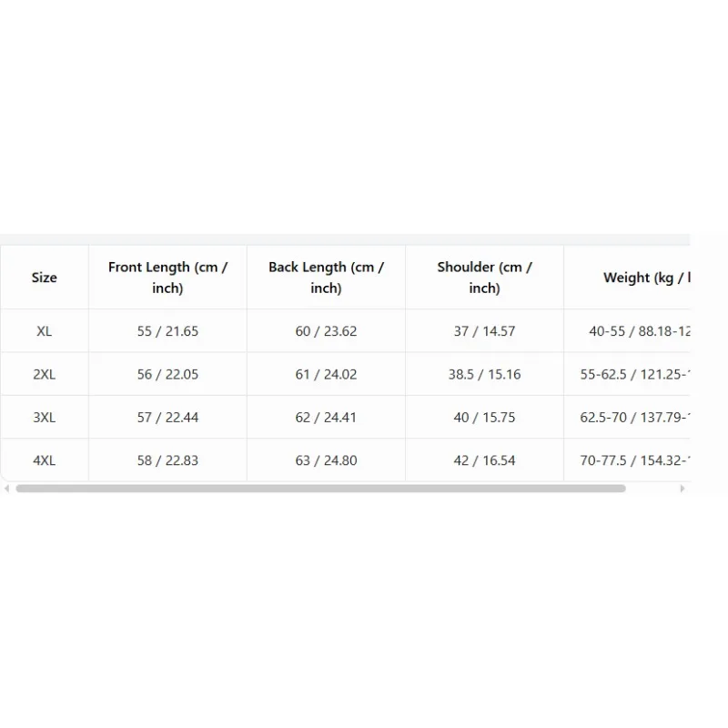
Task: Click the 62 / 24.41 back length cell
Action: [326, 418]
